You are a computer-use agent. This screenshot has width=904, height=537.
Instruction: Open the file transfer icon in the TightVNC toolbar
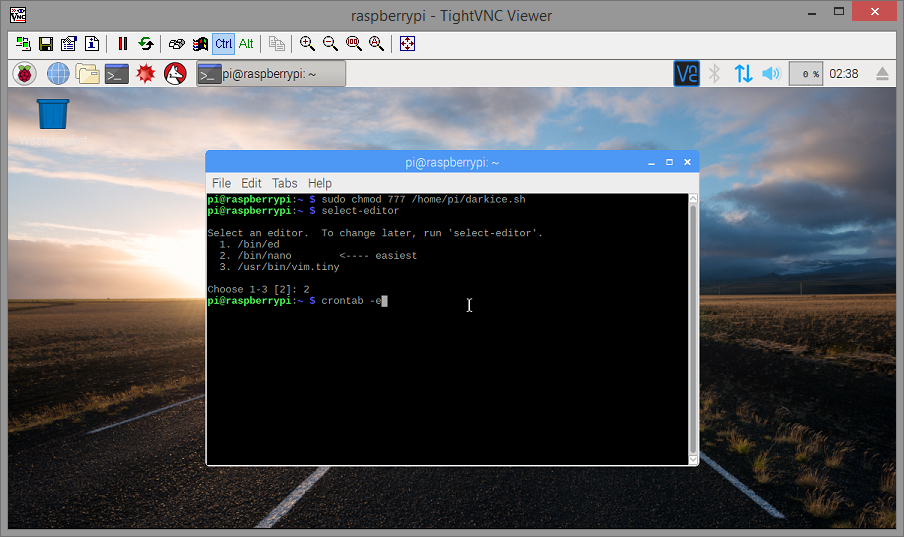click(x=277, y=44)
